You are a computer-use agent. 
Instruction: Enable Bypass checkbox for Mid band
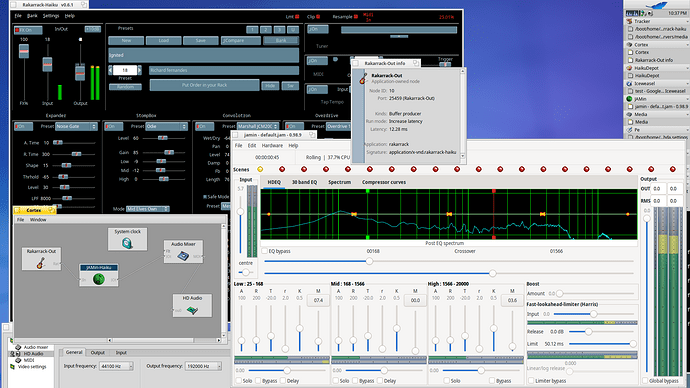pos(355,381)
